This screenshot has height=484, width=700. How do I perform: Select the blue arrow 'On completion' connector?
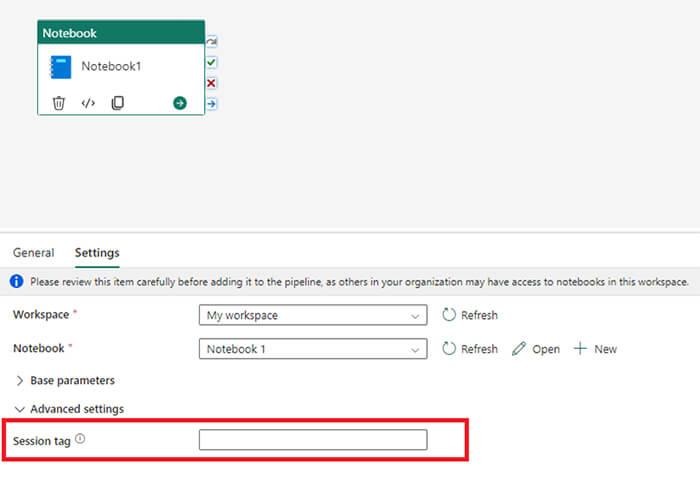(212, 104)
